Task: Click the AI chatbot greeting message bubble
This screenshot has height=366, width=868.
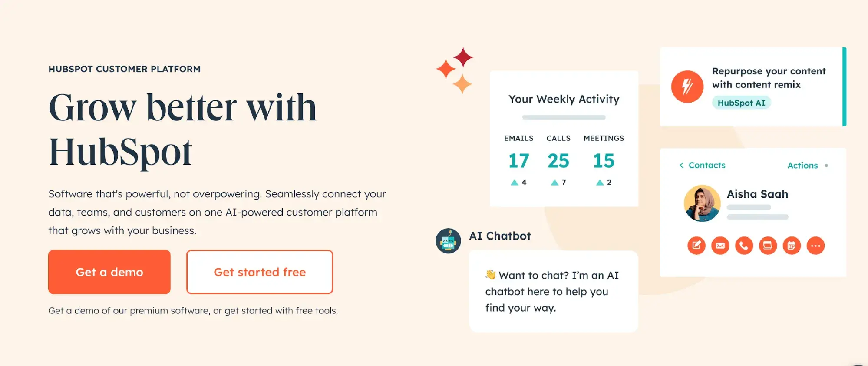Action: pyautogui.click(x=553, y=291)
